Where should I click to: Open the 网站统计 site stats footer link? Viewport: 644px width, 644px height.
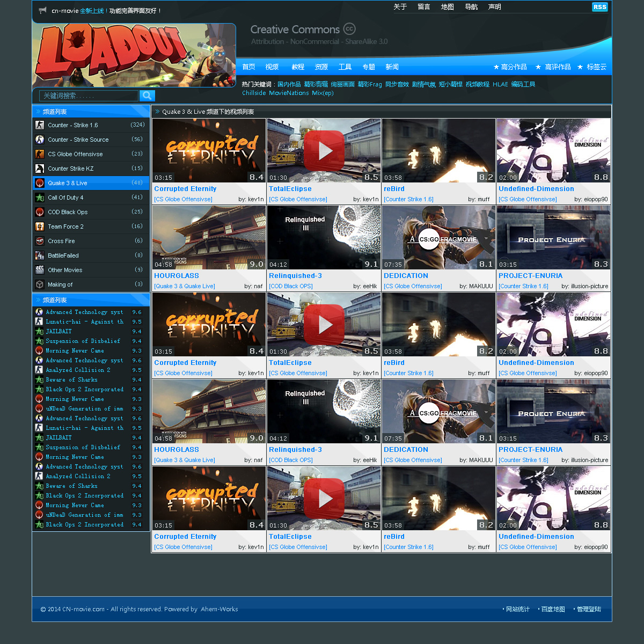[x=518, y=609]
